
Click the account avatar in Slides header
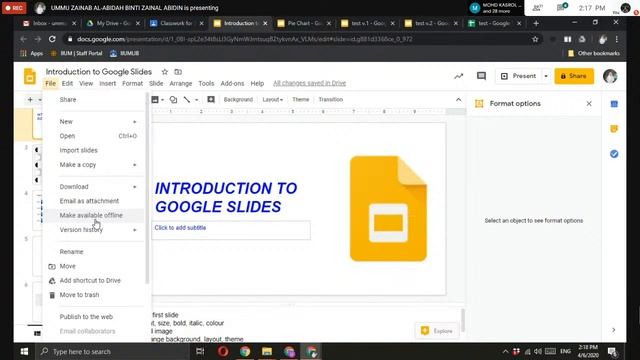610,76
